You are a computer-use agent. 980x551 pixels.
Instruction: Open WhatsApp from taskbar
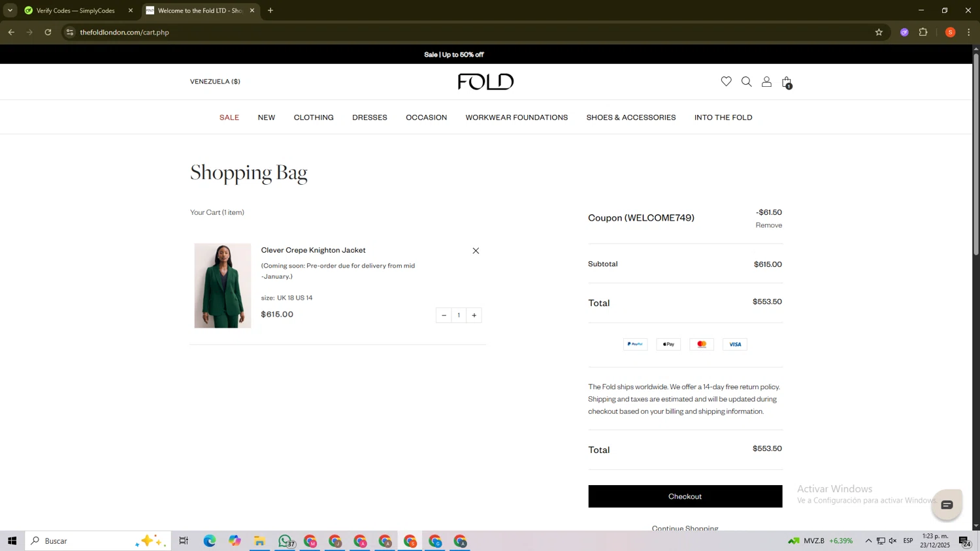[285, 541]
